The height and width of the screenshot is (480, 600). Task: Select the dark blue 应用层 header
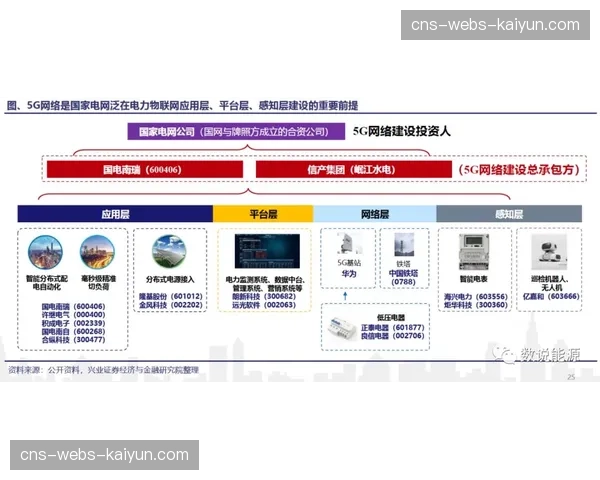[115, 214]
